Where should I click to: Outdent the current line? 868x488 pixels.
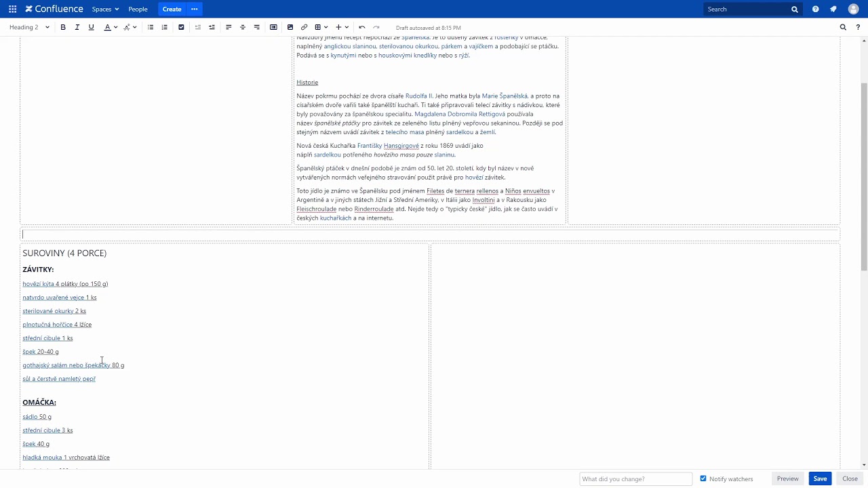(x=198, y=27)
